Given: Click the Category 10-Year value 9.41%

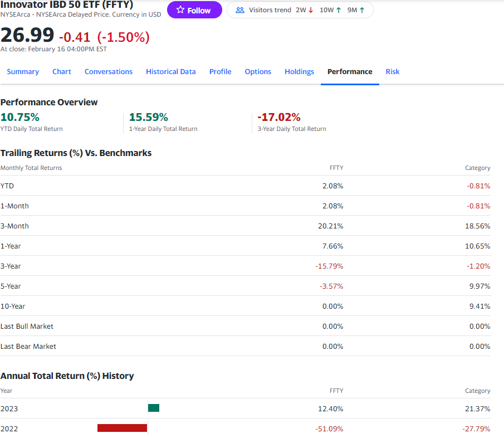Looking at the screenshot, I should pos(479,306).
